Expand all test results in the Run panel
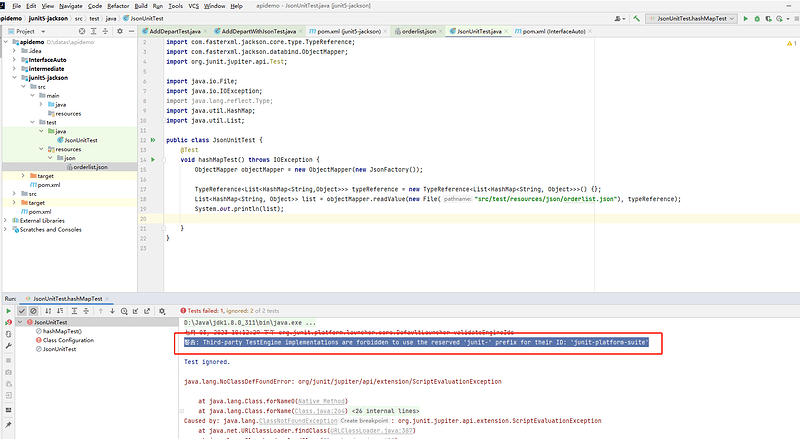This screenshot has height=439, width=800. click(74, 311)
